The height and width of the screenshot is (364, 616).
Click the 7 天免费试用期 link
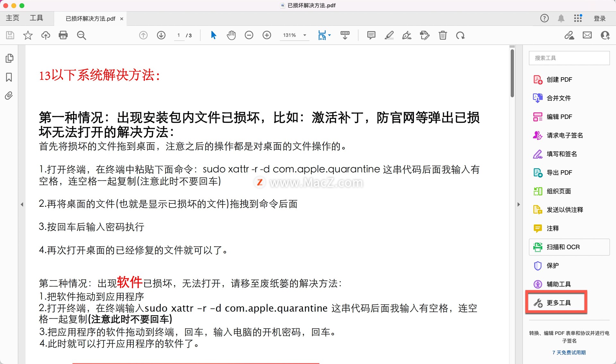pos(569,352)
